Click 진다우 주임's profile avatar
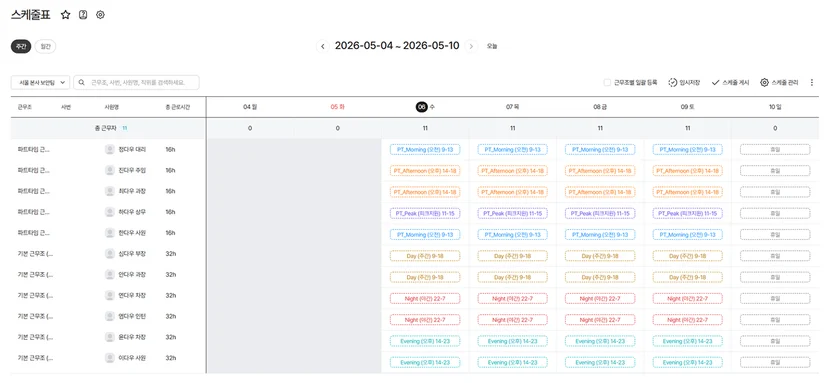The height and width of the screenshot is (383, 828). click(x=110, y=170)
